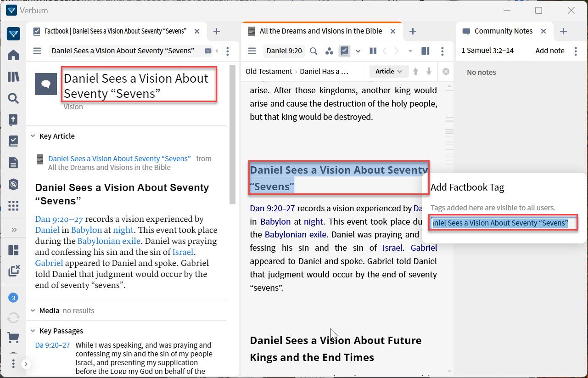The image size is (588, 378).
Task: Open Factbook panel hamburger menu
Action: [x=37, y=51]
